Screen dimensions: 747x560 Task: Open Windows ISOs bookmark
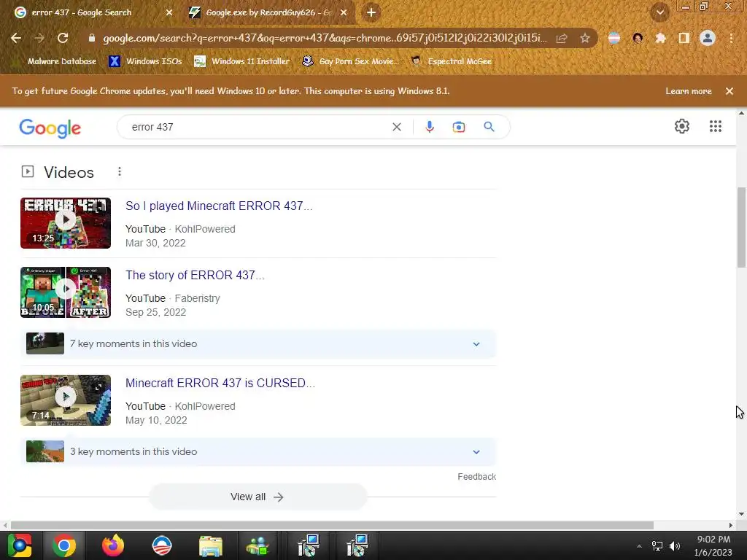tap(145, 61)
